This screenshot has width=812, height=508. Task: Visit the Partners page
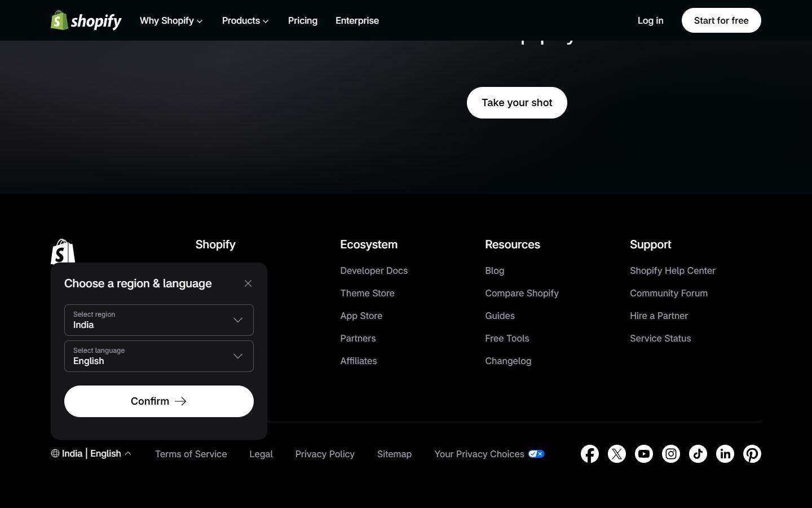[358, 338]
